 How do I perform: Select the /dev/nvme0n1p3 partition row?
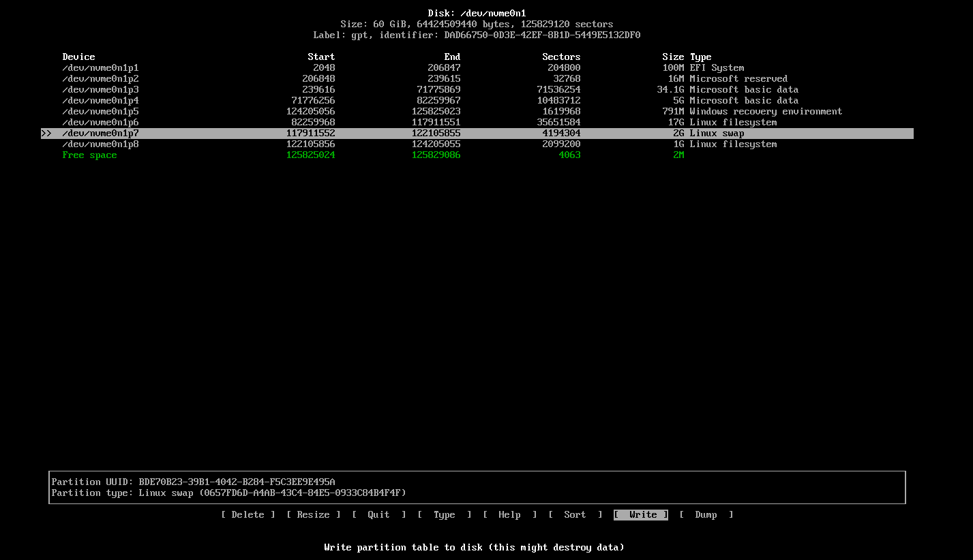477,90
